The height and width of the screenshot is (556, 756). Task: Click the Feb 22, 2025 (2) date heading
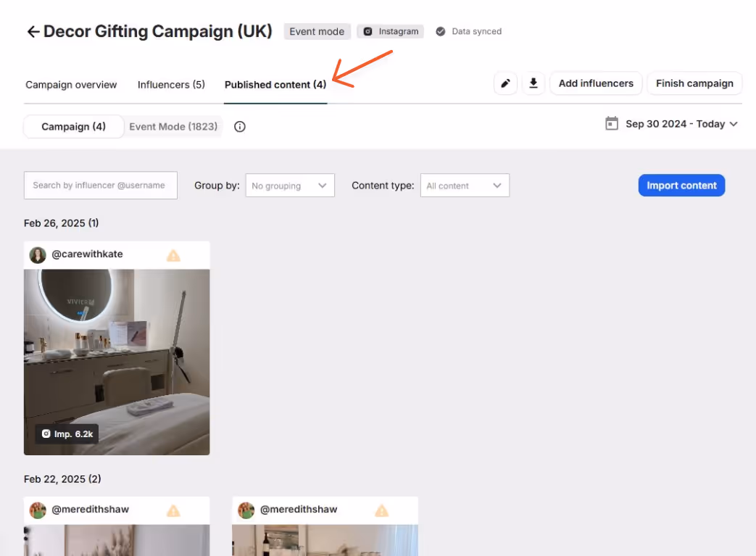pyautogui.click(x=62, y=479)
